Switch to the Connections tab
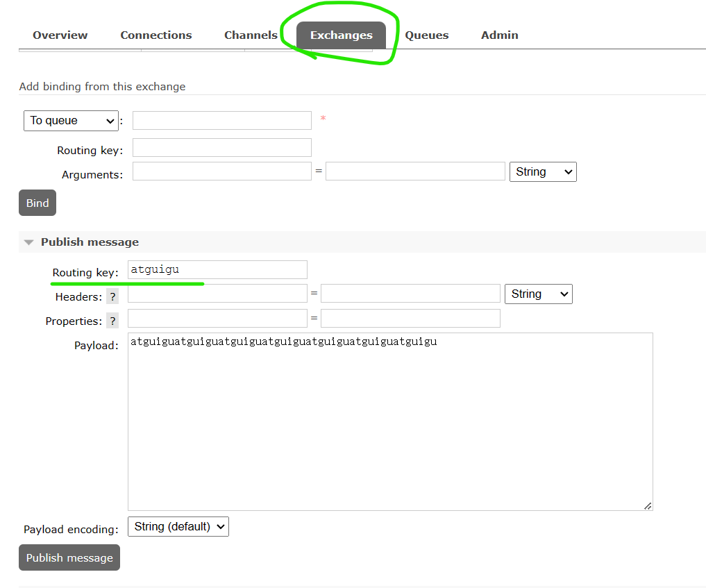 (x=156, y=35)
